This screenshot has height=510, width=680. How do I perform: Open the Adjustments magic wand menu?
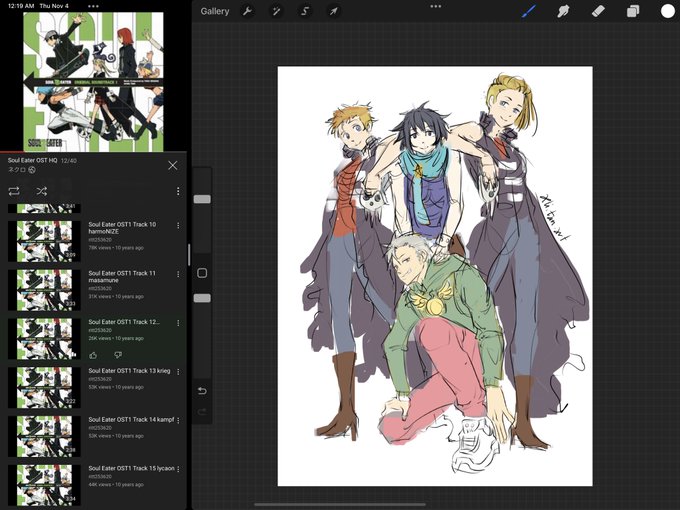point(276,11)
